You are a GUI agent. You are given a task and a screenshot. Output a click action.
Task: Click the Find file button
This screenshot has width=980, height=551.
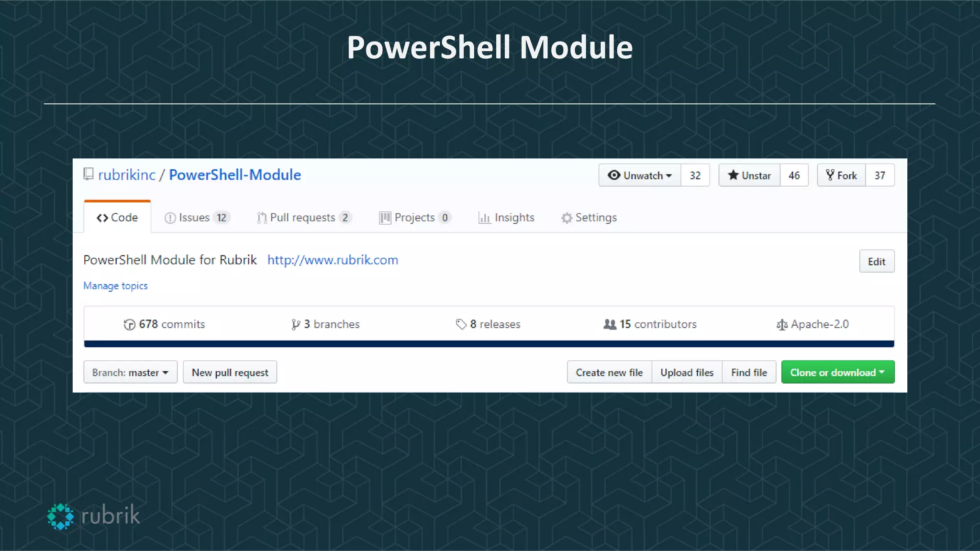pyautogui.click(x=749, y=372)
